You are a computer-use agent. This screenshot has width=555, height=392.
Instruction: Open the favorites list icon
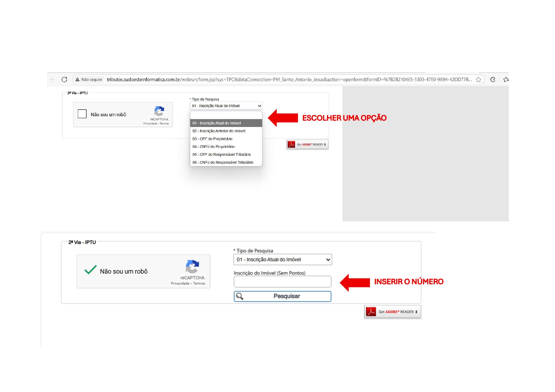(506, 80)
